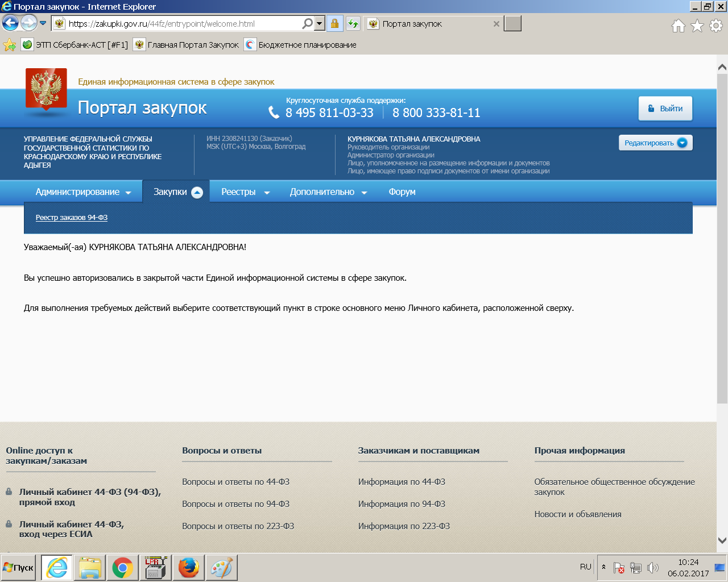This screenshot has width=728, height=582.
Task: Click the page scrollbar down arrow
Action: point(722,540)
